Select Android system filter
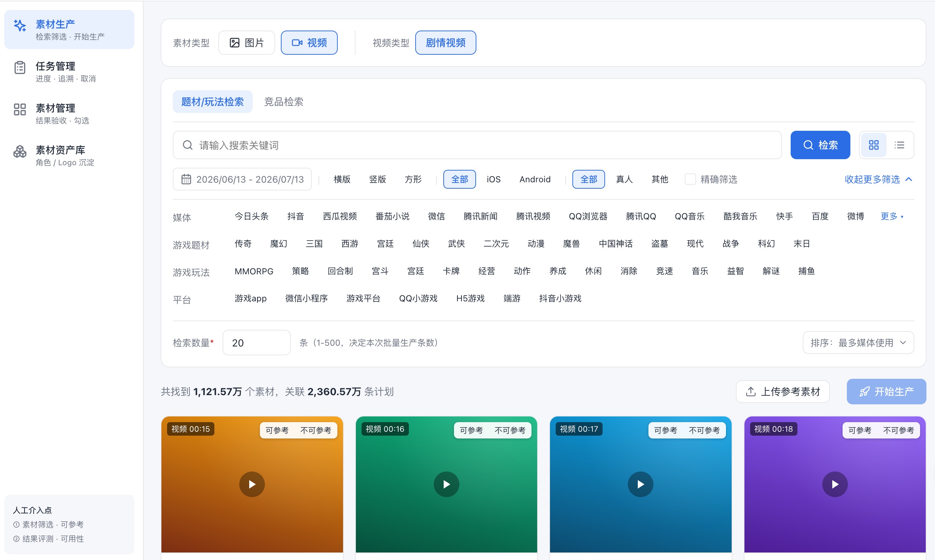The height and width of the screenshot is (560, 935). [x=535, y=179]
